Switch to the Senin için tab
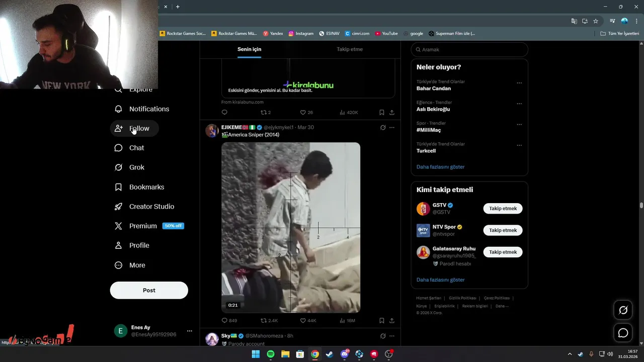Screen dimensions: 644x362 [250, 49]
